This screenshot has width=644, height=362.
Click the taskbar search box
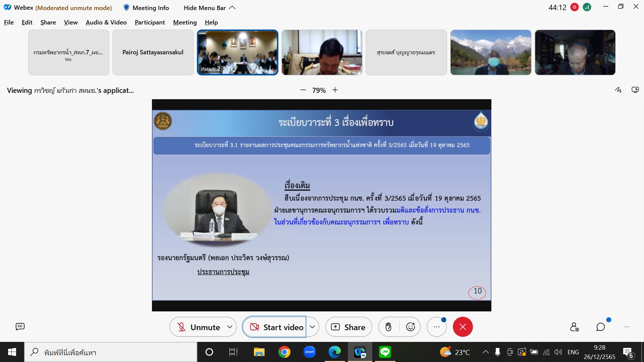point(111,352)
